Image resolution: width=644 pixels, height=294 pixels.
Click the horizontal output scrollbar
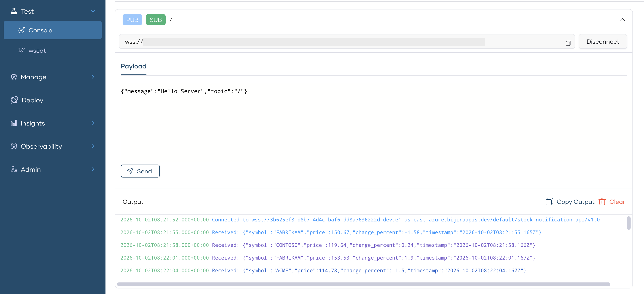click(363, 284)
